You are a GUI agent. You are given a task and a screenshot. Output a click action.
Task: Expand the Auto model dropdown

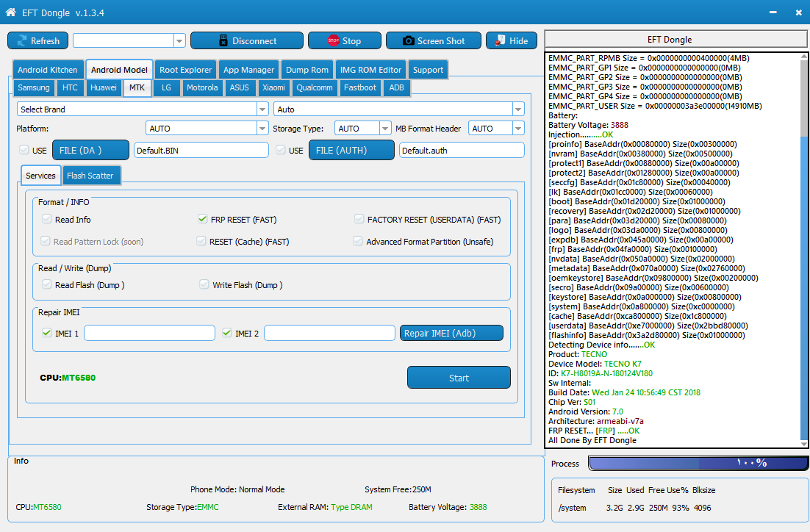coord(518,109)
